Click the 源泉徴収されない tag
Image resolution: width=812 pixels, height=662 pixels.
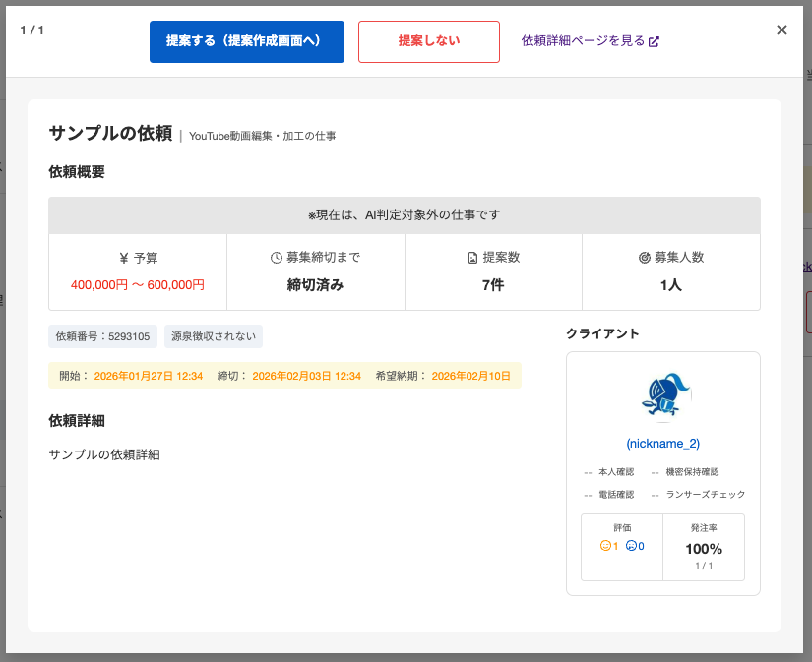(213, 336)
